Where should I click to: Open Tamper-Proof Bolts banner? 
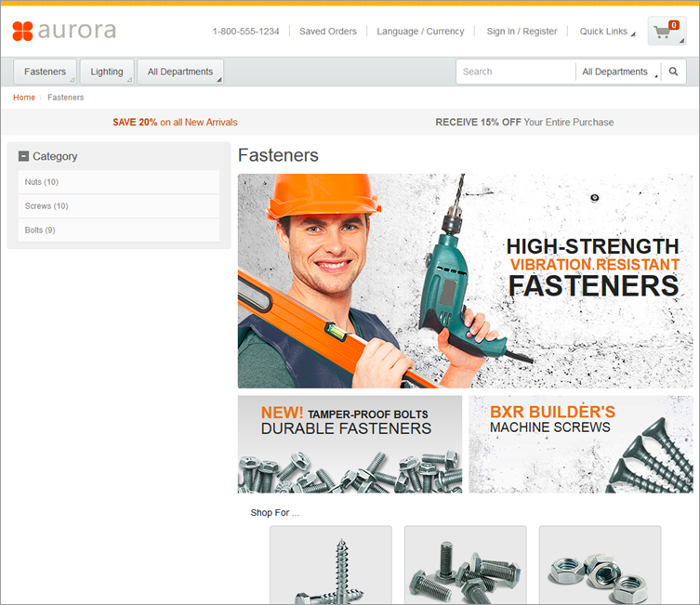[x=350, y=444]
